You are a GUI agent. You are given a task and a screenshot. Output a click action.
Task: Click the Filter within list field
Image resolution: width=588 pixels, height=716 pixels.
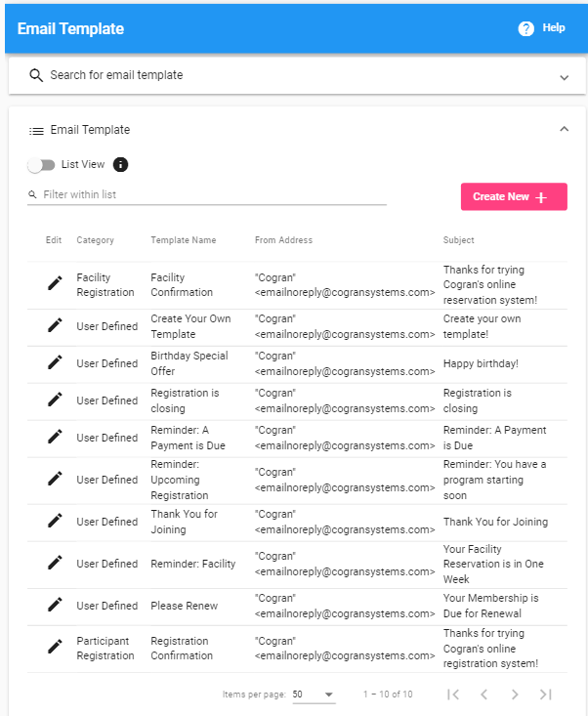click(x=207, y=195)
